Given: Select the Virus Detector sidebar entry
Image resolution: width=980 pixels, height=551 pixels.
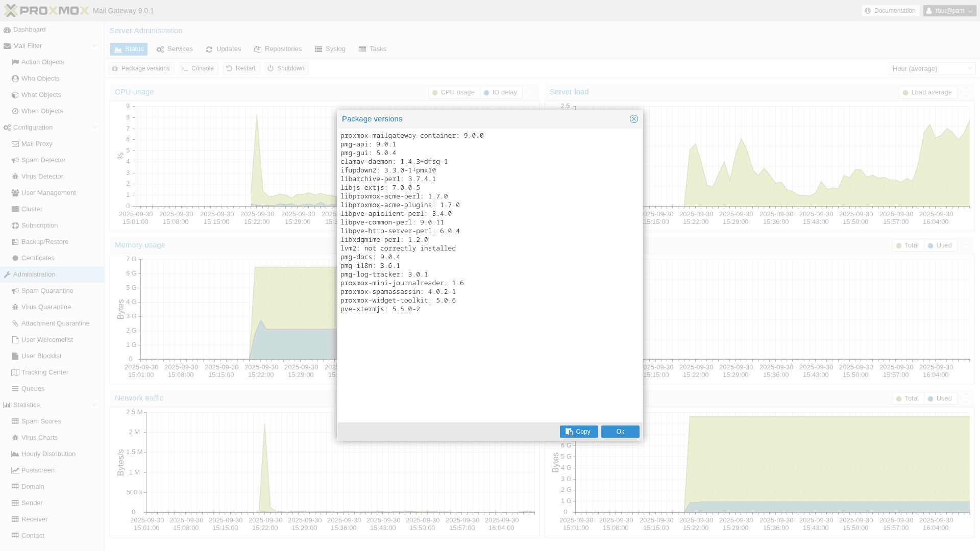Looking at the screenshot, I should (43, 176).
